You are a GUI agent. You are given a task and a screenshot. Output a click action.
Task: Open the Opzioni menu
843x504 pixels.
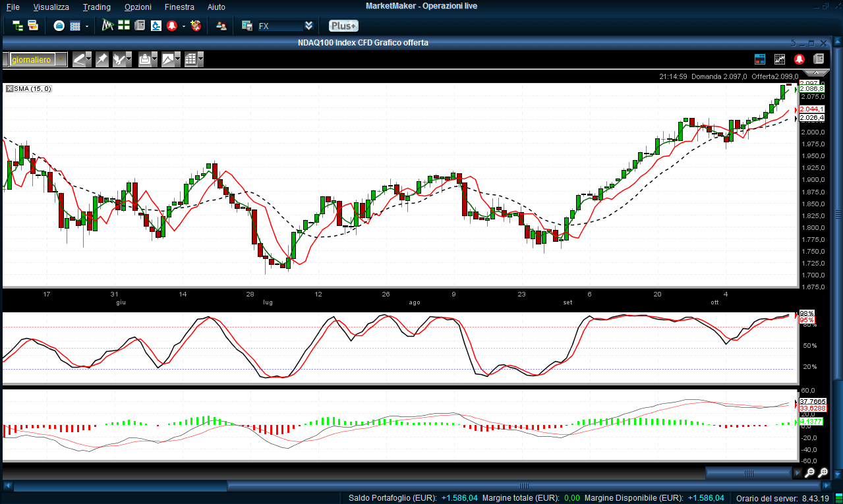click(x=138, y=7)
